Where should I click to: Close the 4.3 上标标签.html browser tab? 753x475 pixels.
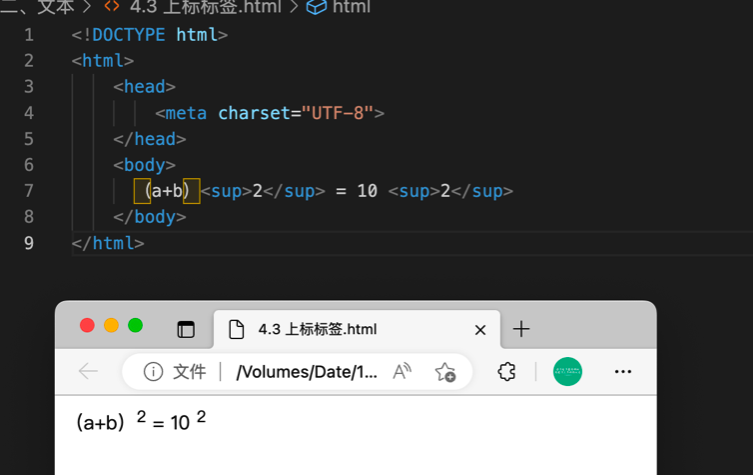(480, 329)
